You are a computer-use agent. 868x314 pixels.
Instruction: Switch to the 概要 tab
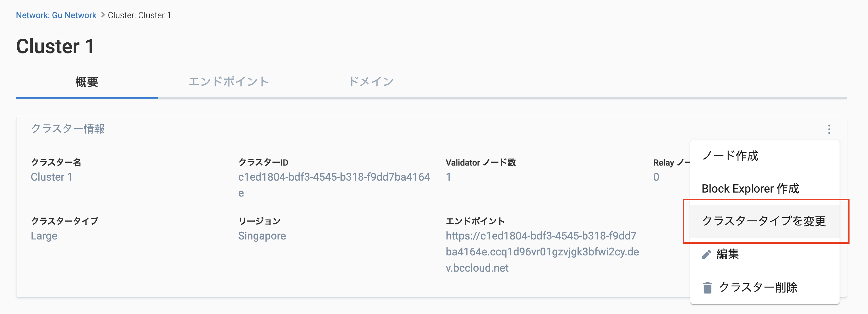(x=87, y=82)
